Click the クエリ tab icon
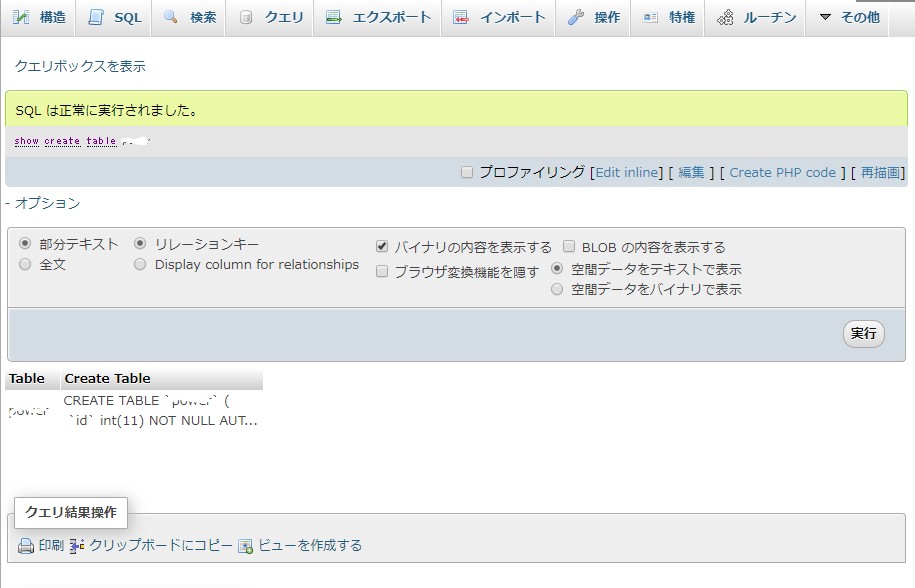Screen dimensions: 915x588 246,18
